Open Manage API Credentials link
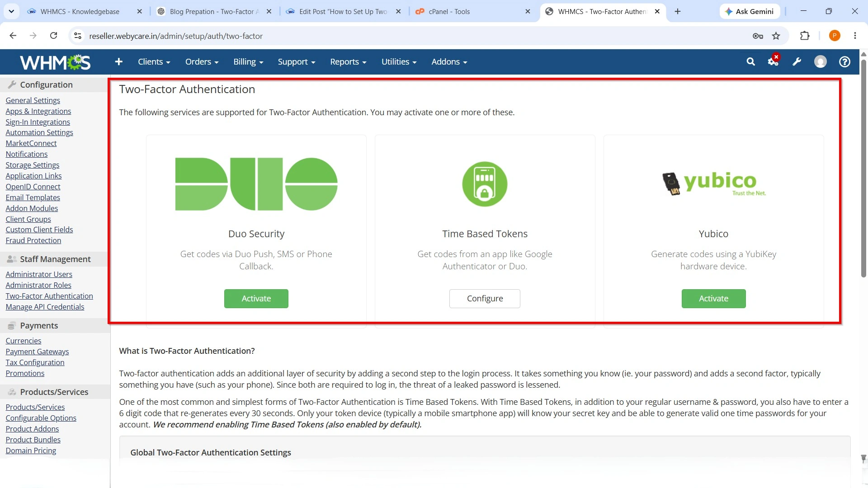Image resolution: width=868 pixels, height=488 pixels. pyautogui.click(x=45, y=307)
